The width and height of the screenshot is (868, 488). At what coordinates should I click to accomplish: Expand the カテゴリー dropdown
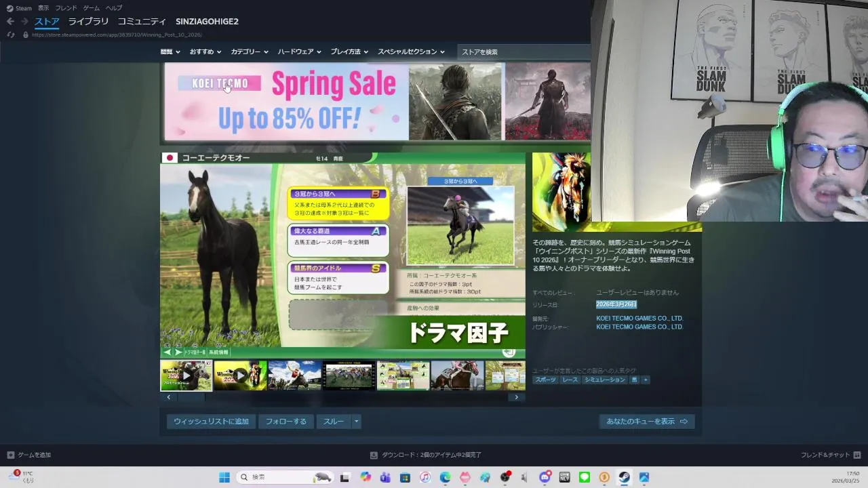[x=250, y=52]
